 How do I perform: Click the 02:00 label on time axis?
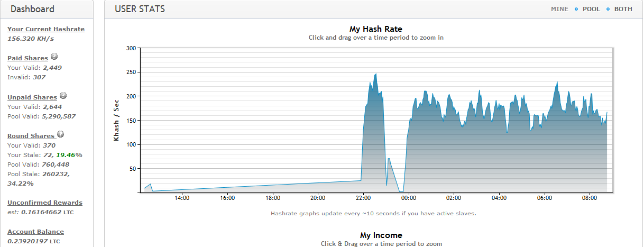[x=454, y=198]
